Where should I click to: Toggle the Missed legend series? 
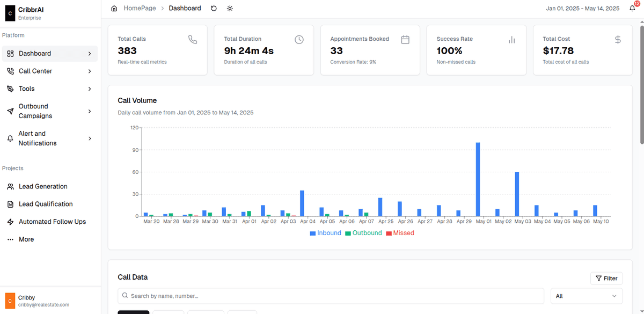pos(400,233)
